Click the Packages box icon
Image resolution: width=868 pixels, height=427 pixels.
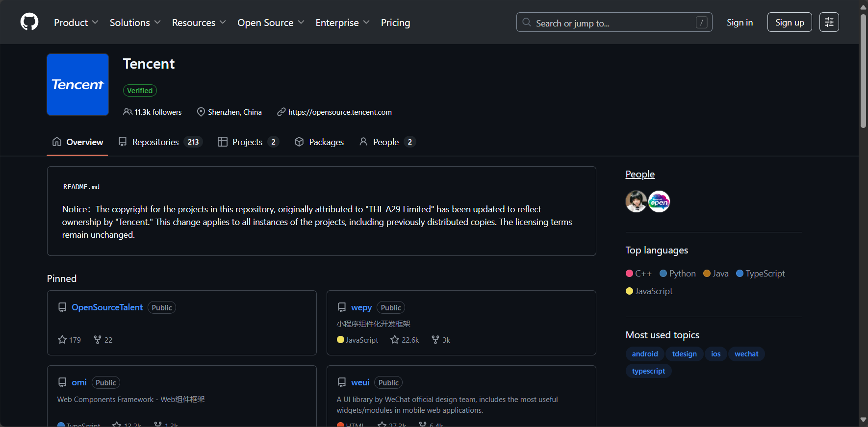coord(299,142)
